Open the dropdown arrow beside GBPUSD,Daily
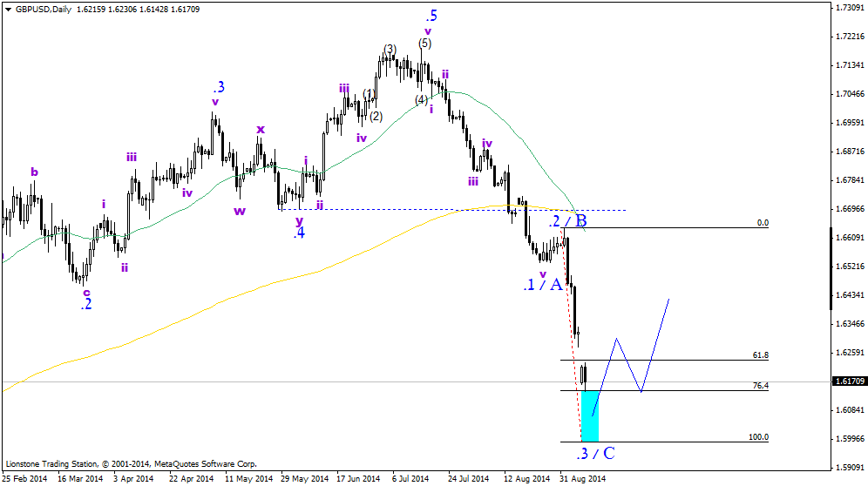 click(x=9, y=10)
